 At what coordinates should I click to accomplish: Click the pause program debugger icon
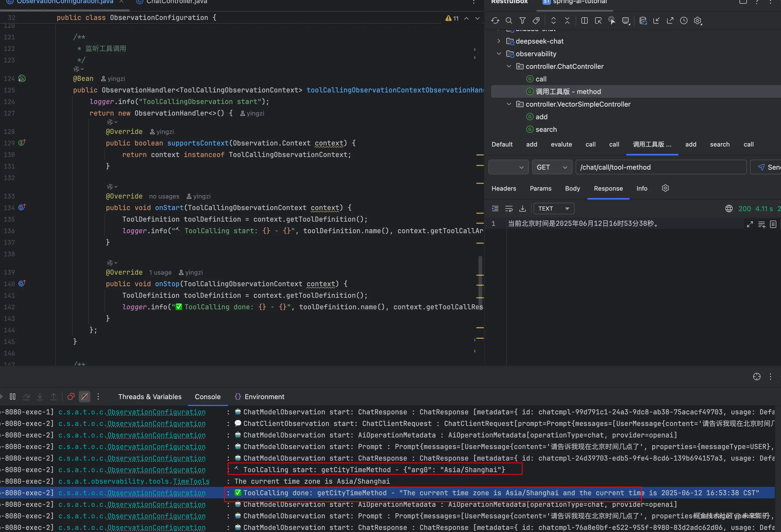12,397
